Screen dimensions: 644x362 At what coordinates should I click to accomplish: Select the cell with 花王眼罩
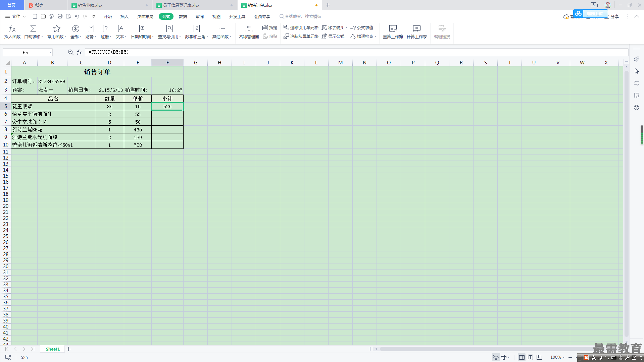(53, 106)
